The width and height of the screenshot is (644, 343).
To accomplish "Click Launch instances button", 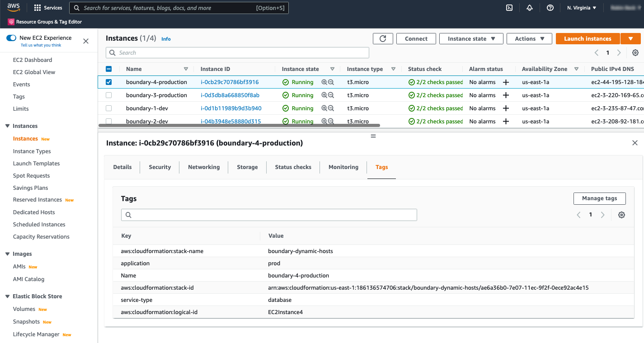I will point(588,39).
